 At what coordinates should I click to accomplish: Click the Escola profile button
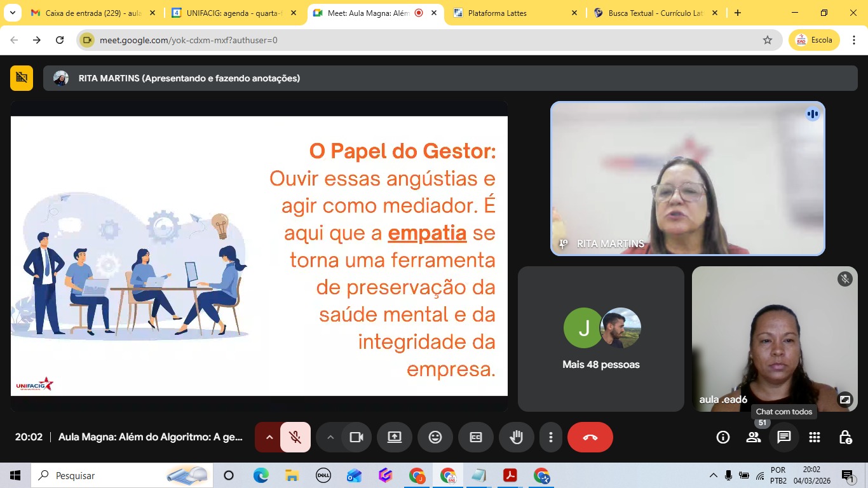pyautogui.click(x=814, y=40)
